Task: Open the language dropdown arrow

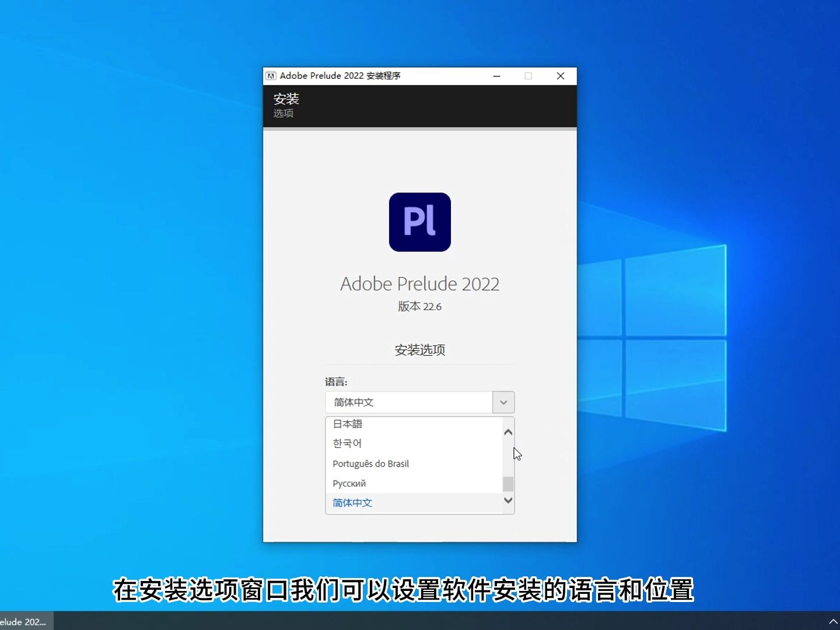Action: (x=503, y=402)
